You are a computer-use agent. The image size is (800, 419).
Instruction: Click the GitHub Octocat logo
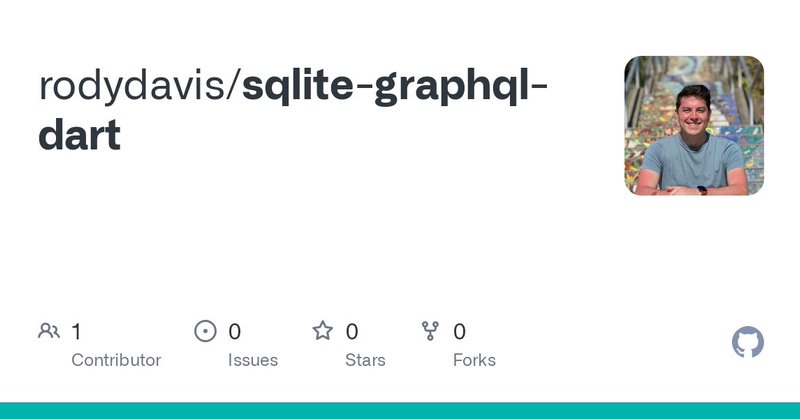(x=747, y=342)
